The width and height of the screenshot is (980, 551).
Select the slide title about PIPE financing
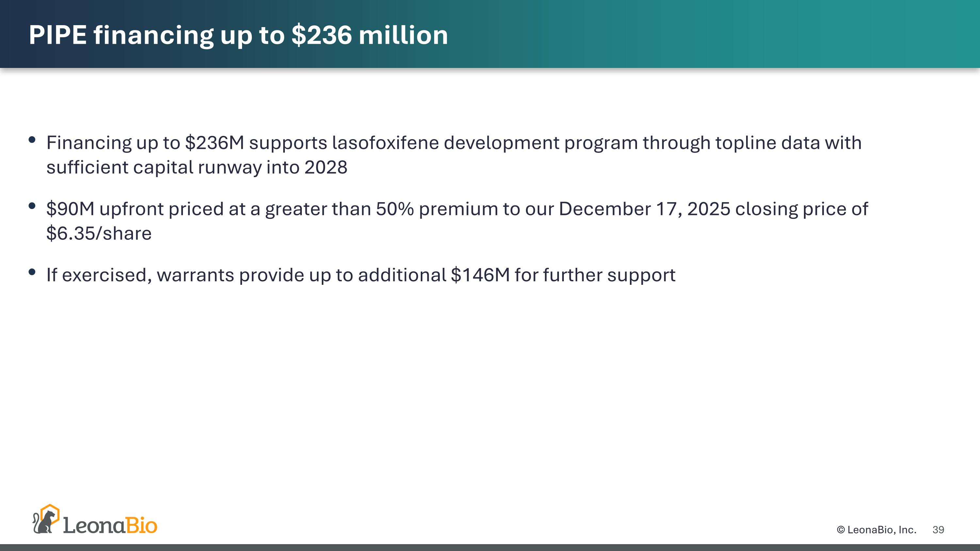[238, 35]
